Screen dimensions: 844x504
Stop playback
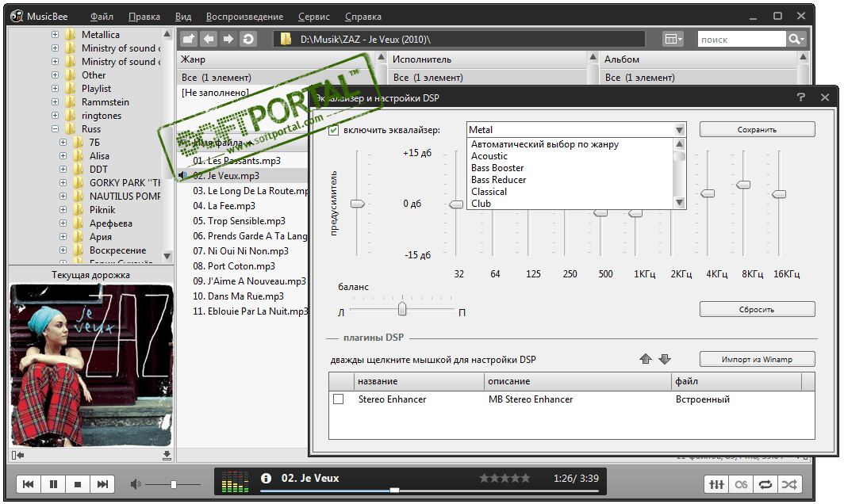tap(78, 484)
